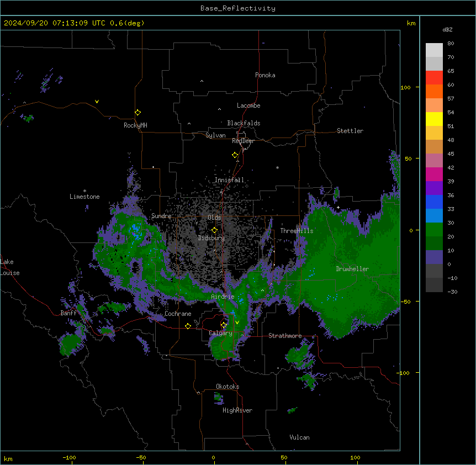Screen dimensions: 476x465
Task: Click the dBZ legend heading
Action: (447, 29)
